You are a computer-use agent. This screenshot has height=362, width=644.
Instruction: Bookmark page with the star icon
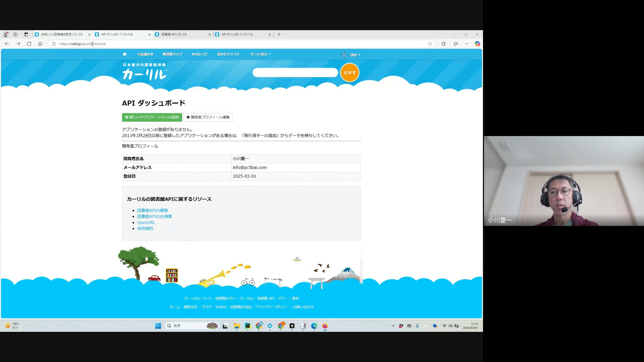[430, 44]
